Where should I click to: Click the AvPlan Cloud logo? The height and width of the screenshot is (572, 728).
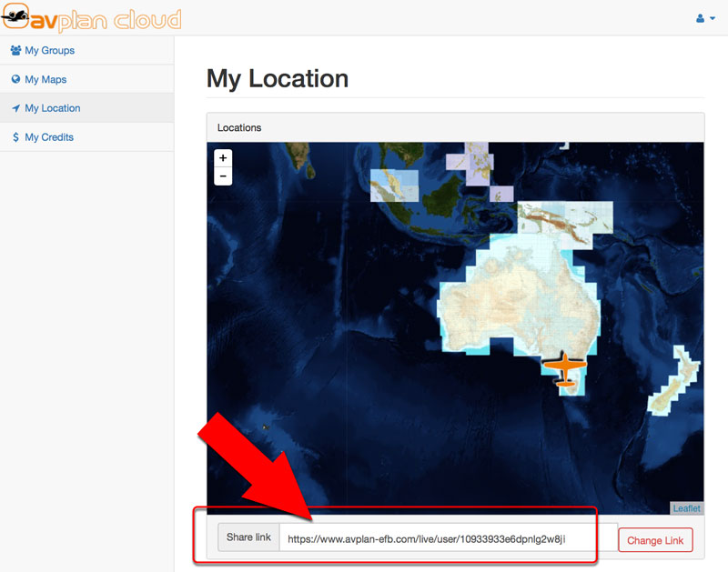92,17
